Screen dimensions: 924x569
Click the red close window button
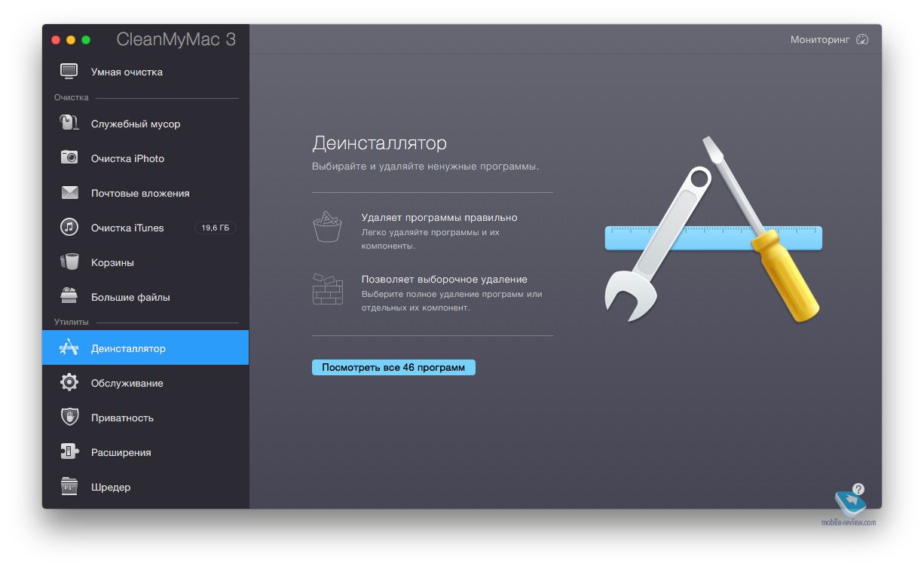pos(56,40)
